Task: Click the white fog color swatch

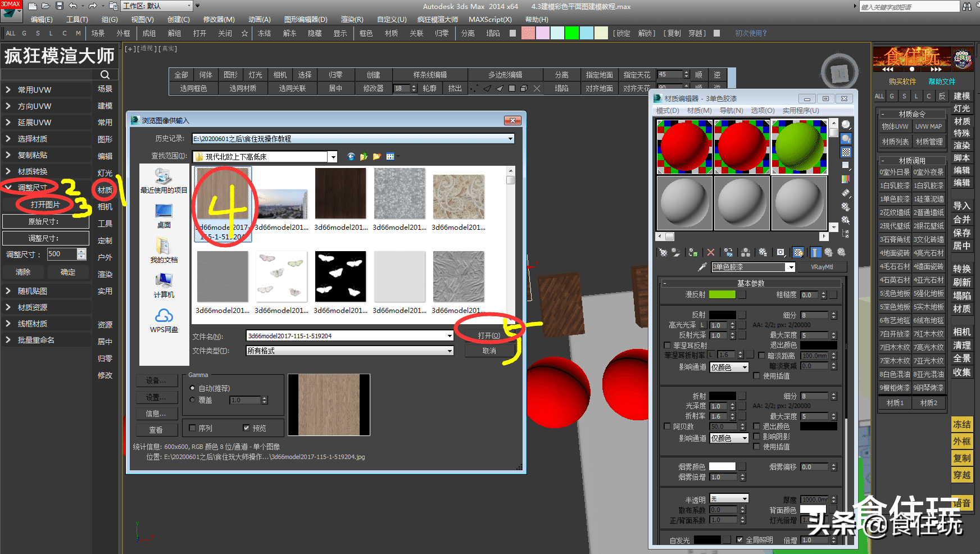Action: coord(722,466)
